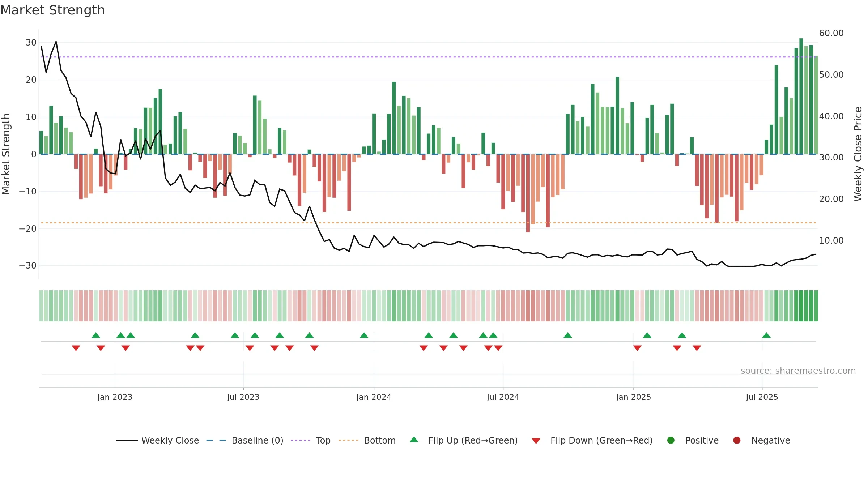Click the purple dotted Top threshold line

429,57
